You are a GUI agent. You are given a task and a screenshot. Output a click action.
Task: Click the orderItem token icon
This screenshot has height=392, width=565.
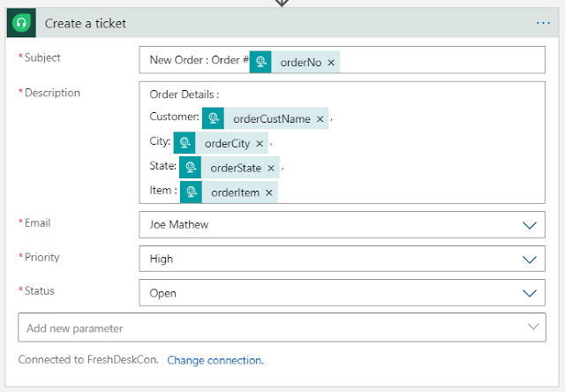point(191,192)
